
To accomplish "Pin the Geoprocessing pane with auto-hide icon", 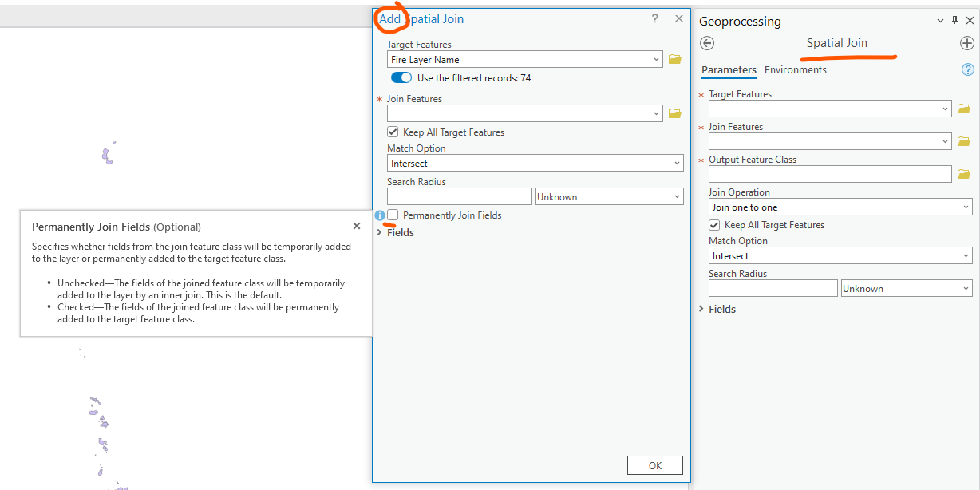I will 954,22.
